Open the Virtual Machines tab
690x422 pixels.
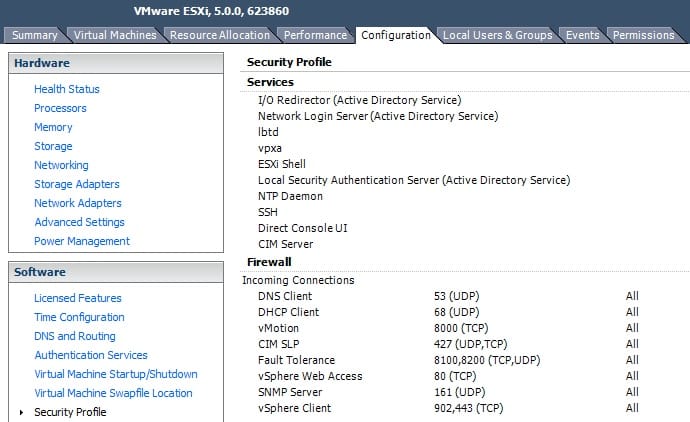115,35
